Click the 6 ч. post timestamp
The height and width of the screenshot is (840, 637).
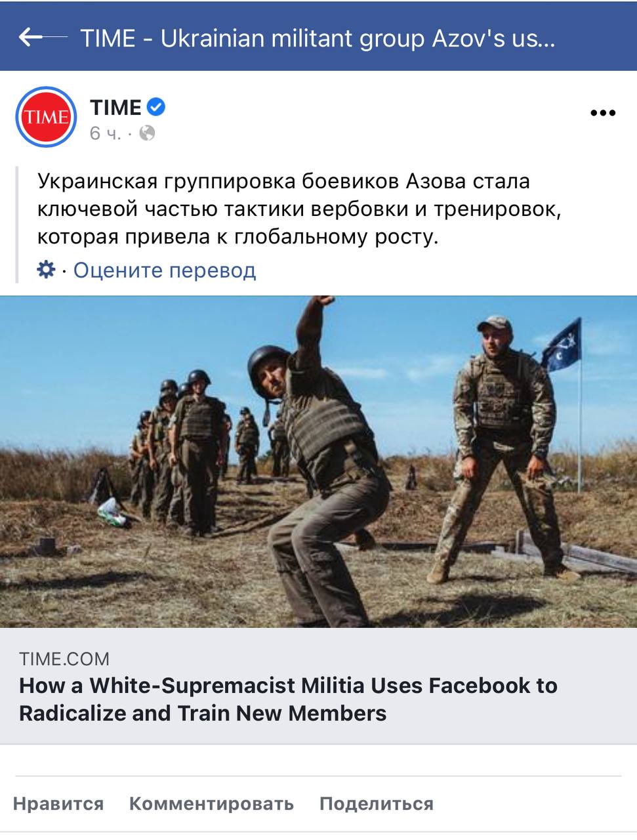[x=105, y=133]
